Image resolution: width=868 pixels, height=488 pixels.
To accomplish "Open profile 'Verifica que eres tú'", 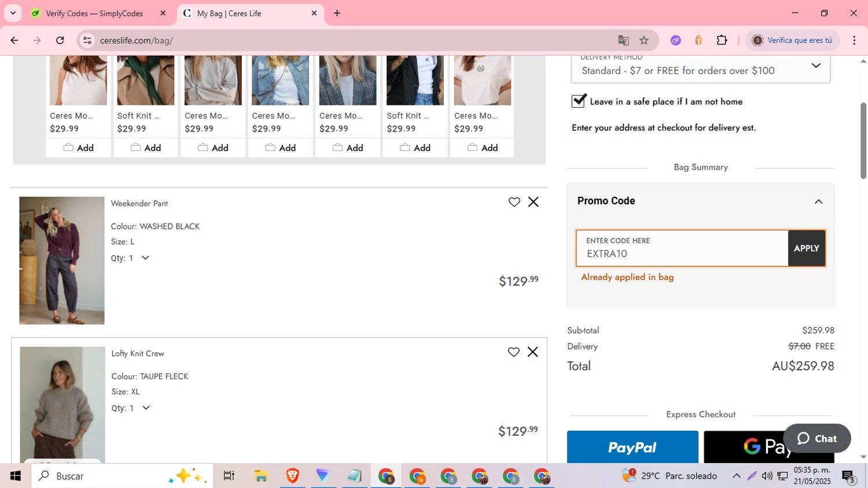I will (792, 41).
